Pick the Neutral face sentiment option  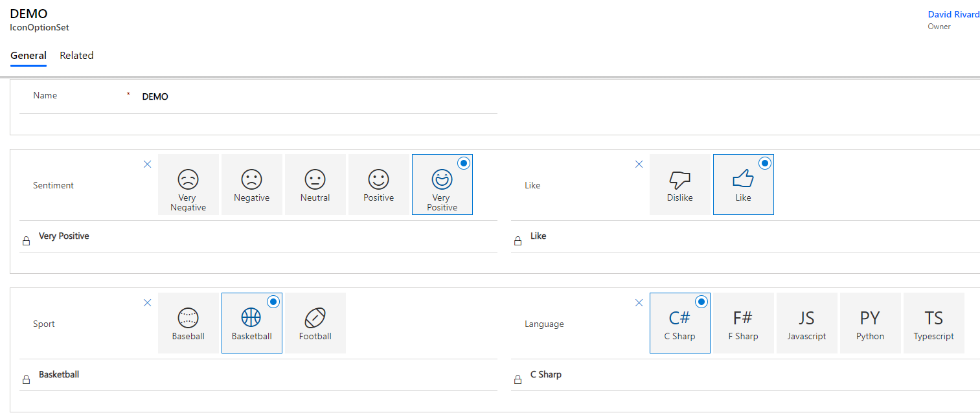[315, 185]
